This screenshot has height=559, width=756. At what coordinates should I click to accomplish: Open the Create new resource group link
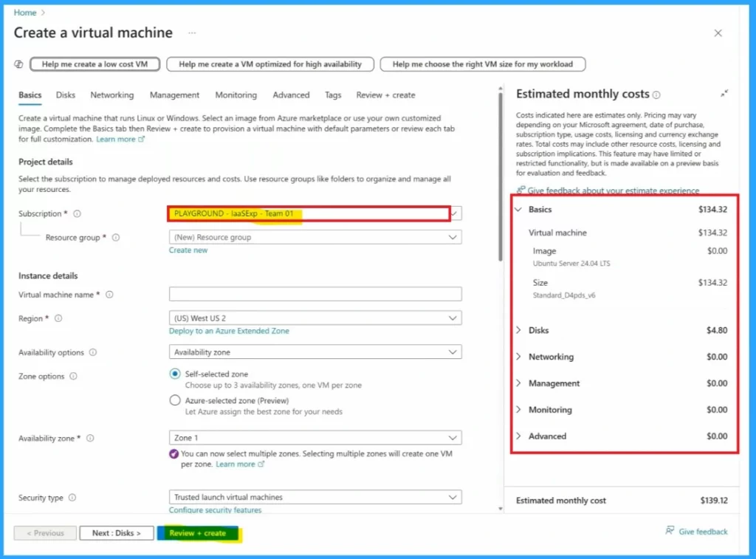(188, 250)
